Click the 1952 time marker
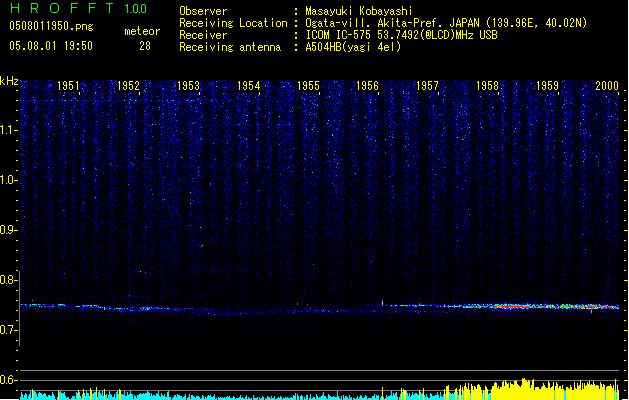Image resolution: width=629 pixels, height=400 pixels. point(128,86)
